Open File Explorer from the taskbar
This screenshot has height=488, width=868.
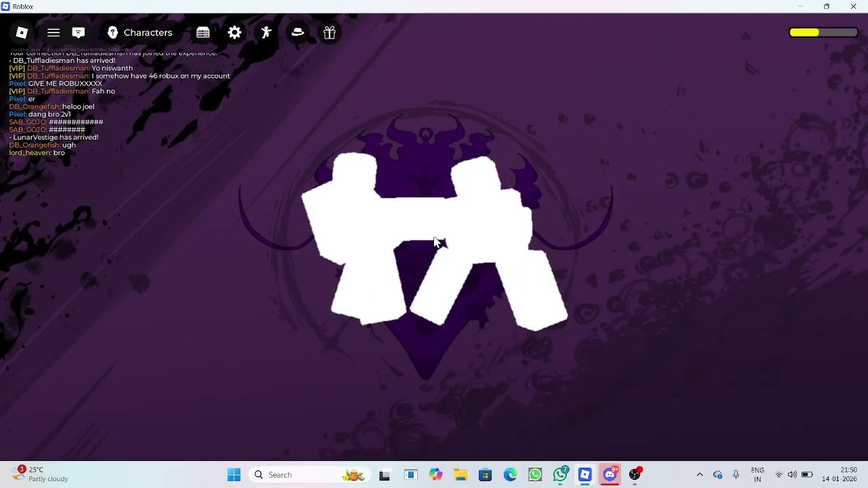click(x=460, y=474)
